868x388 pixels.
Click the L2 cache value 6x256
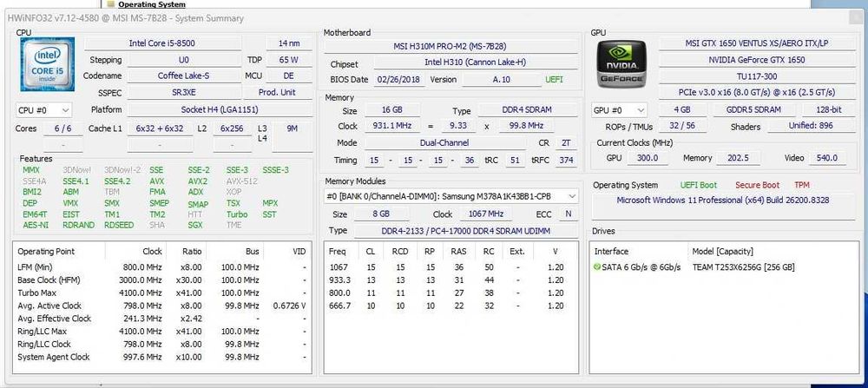click(x=232, y=128)
